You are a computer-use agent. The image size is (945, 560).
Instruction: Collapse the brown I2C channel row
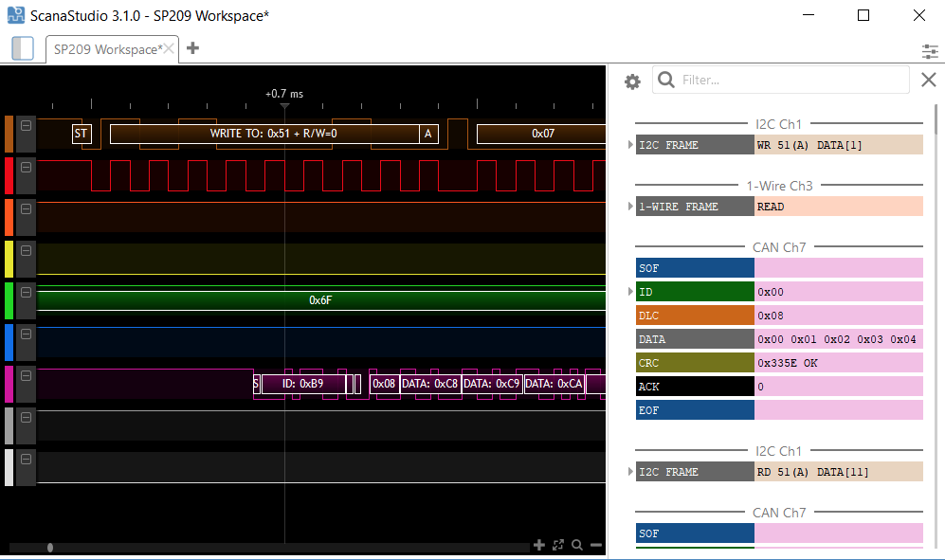click(x=27, y=125)
